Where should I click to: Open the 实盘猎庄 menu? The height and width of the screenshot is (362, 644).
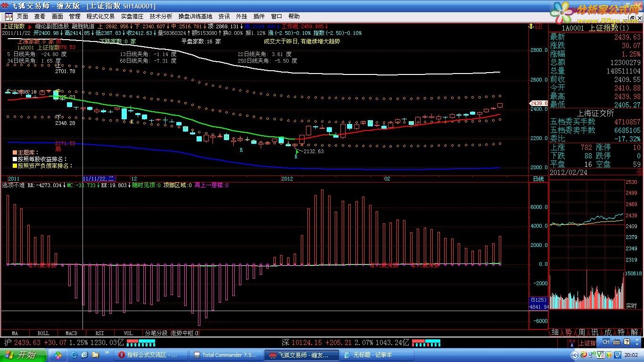[x=132, y=16]
